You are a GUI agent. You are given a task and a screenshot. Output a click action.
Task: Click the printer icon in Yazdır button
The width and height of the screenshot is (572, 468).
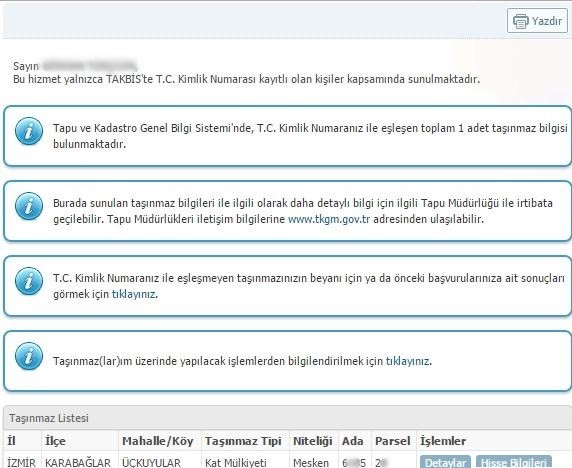(521, 21)
